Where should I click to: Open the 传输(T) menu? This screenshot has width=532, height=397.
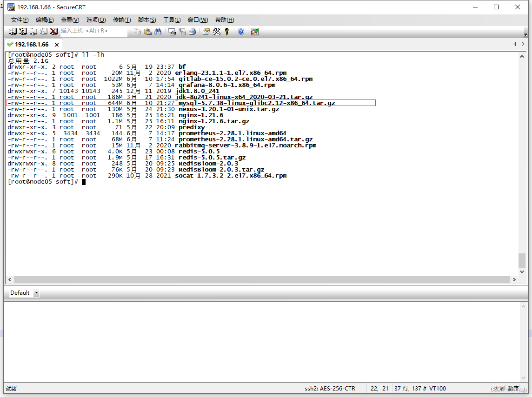(x=122, y=20)
